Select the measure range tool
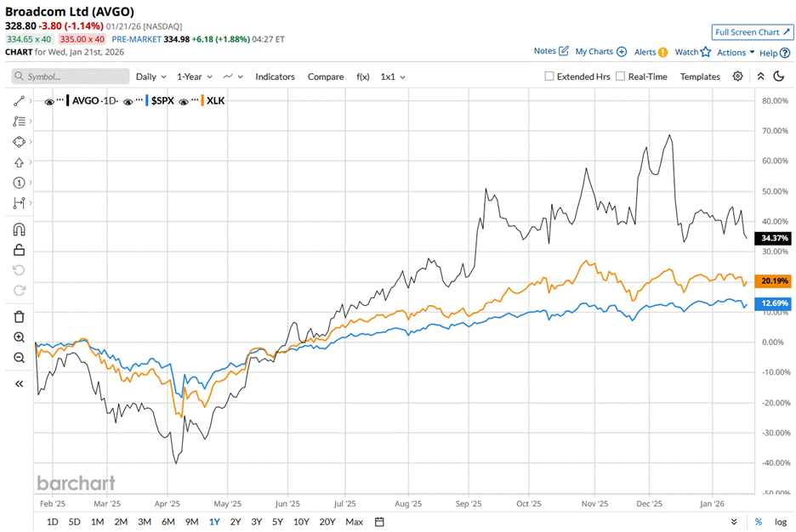The height and width of the screenshot is (532, 796). (19, 203)
